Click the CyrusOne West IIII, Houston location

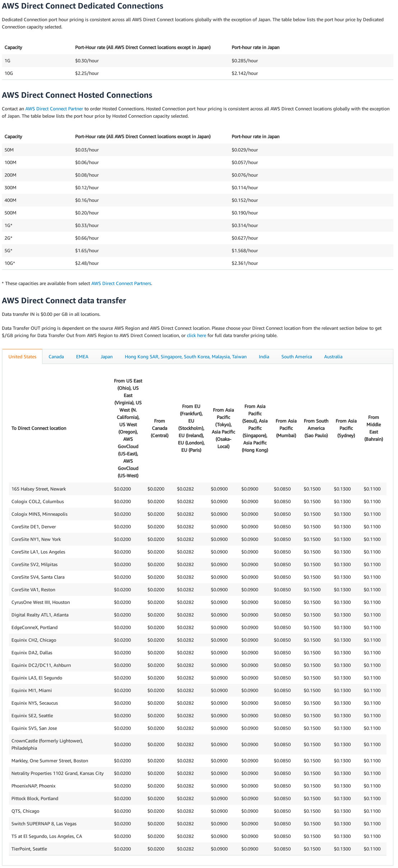[41, 602]
